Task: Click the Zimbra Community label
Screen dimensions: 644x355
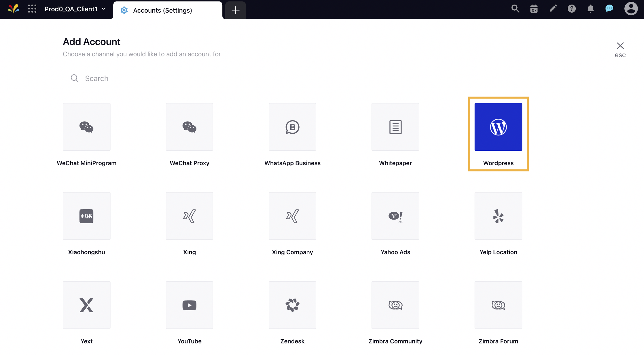Action: pyautogui.click(x=395, y=341)
